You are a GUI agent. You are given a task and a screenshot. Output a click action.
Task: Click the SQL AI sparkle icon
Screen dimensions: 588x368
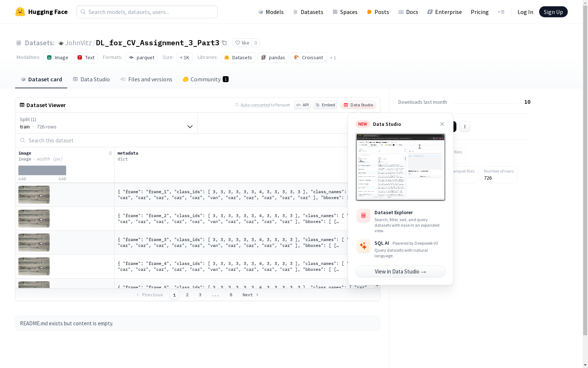pos(363,246)
